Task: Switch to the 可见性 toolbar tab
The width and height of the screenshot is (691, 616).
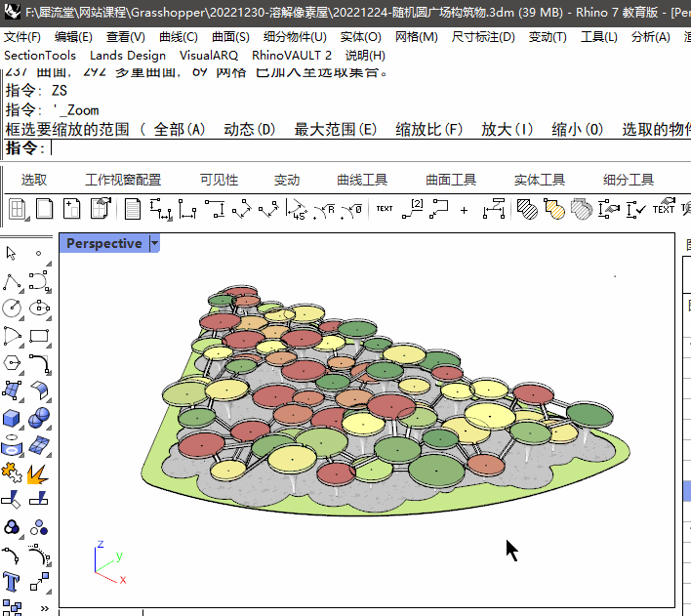Action: 220,180
